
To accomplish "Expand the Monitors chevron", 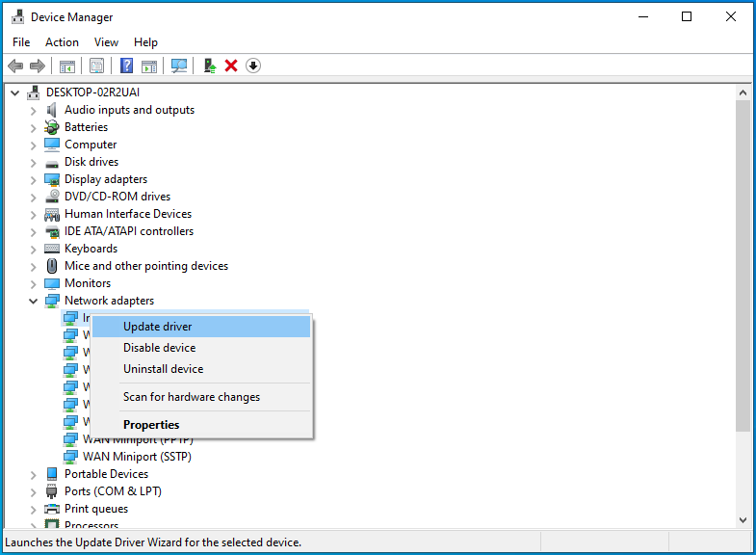I will (34, 284).
